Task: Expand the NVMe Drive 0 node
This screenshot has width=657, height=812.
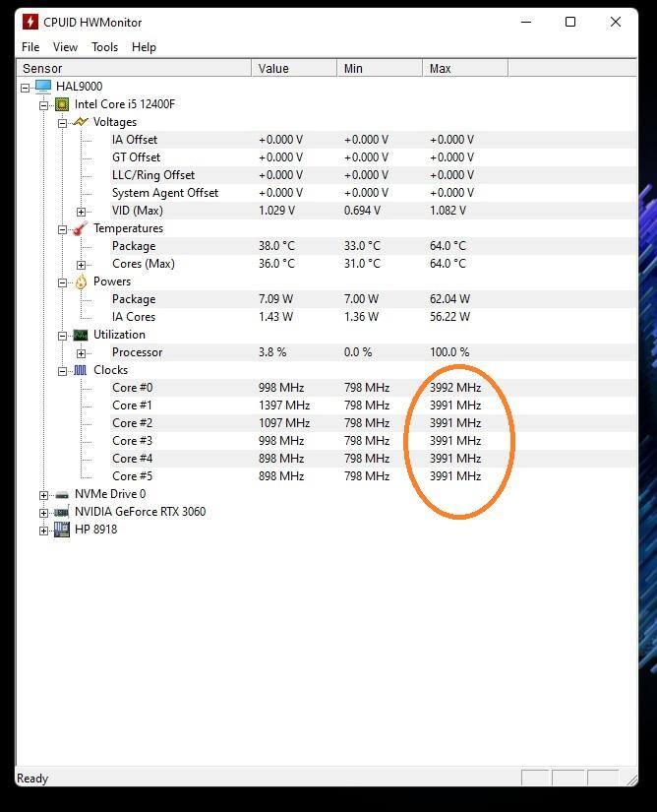Action: 43,495
